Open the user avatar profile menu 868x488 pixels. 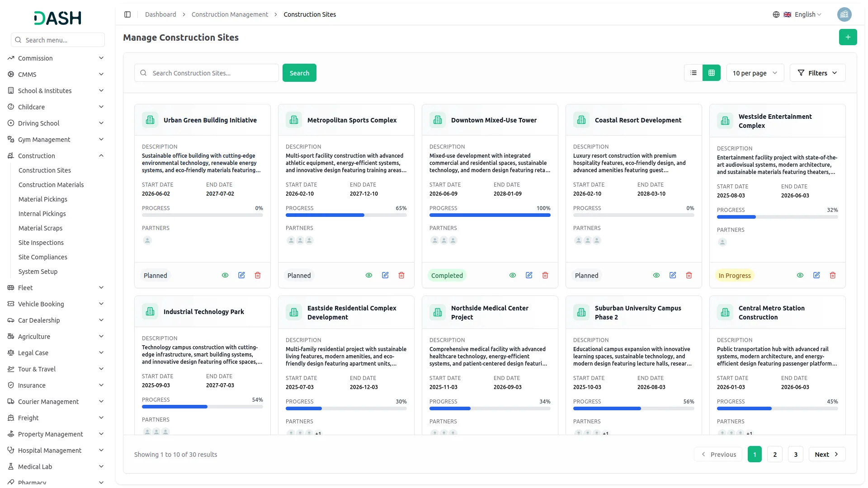pos(844,14)
